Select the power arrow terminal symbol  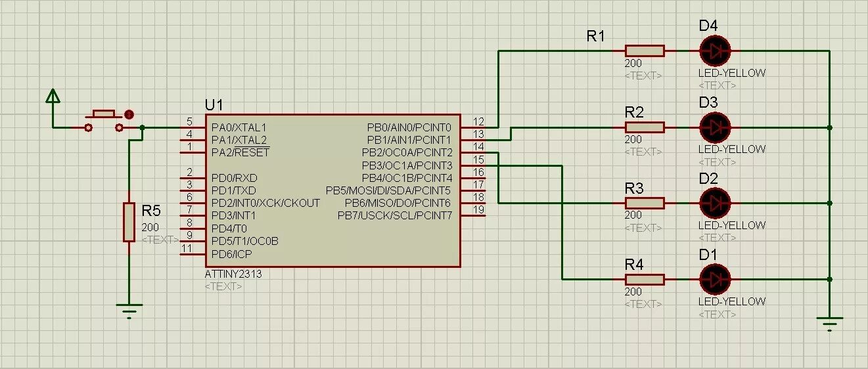pos(53,97)
